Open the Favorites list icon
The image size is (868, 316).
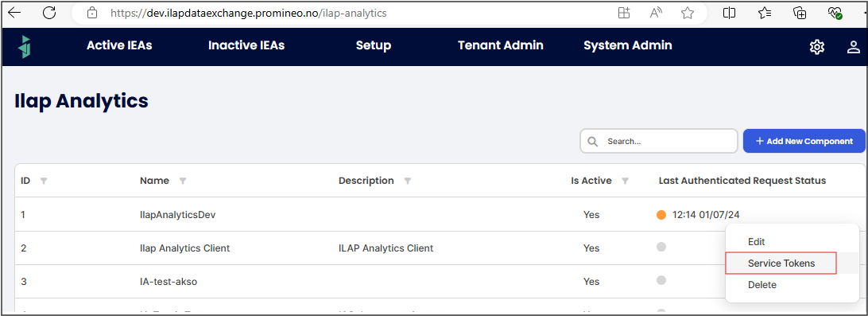(x=765, y=14)
